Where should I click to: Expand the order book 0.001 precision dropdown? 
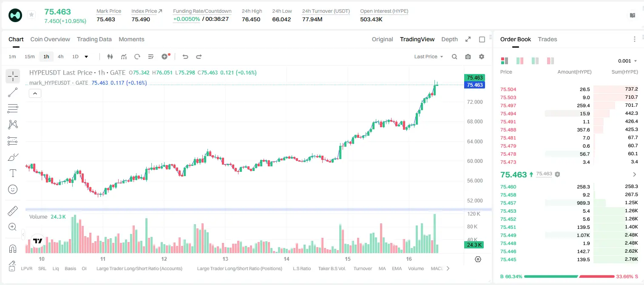click(x=627, y=61)
